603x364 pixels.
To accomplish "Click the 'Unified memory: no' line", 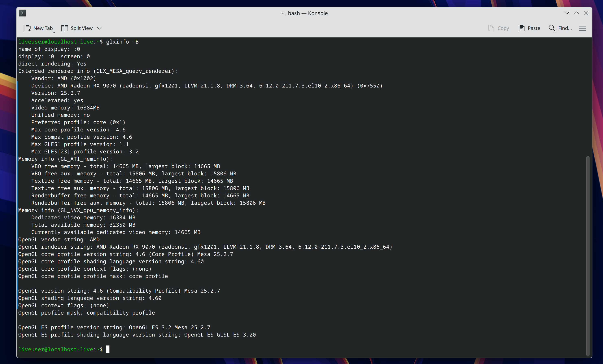I will 60,115.
